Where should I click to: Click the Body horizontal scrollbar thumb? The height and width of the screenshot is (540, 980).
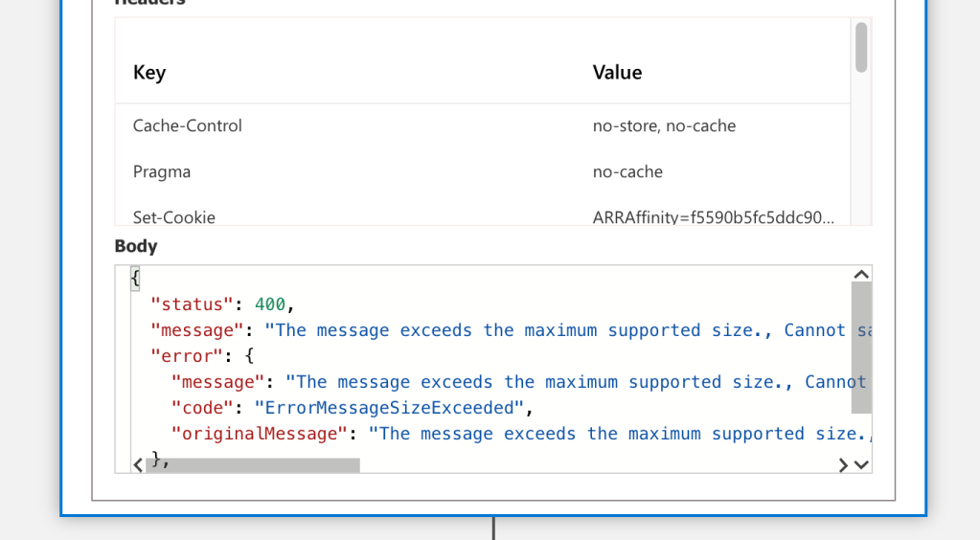[253, 465]
